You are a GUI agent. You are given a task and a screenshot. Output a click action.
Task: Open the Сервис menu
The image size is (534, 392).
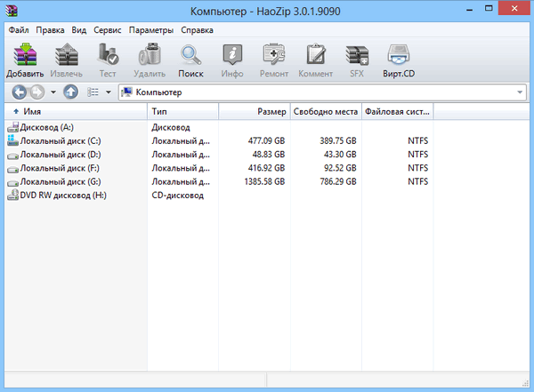109,29
